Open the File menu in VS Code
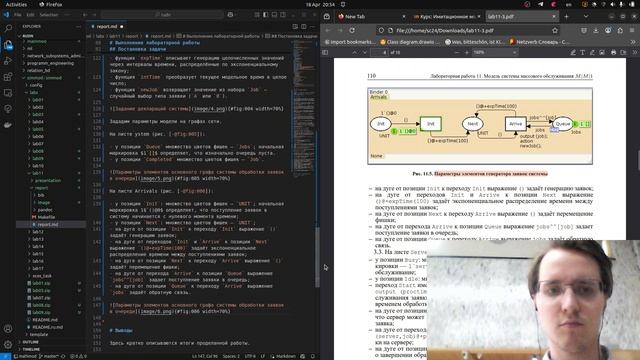Image resolution: width=640 pixels, height=360 pixels. (18, 15)
